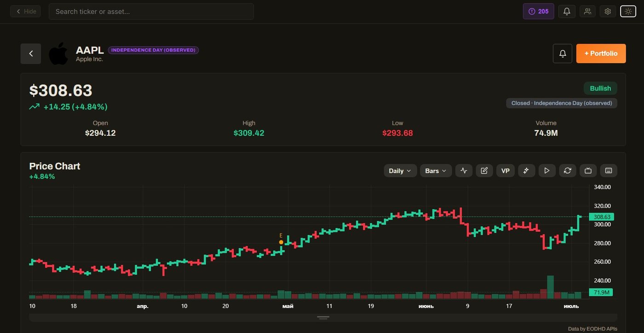Open the TV-style view icon

(588, 171)
